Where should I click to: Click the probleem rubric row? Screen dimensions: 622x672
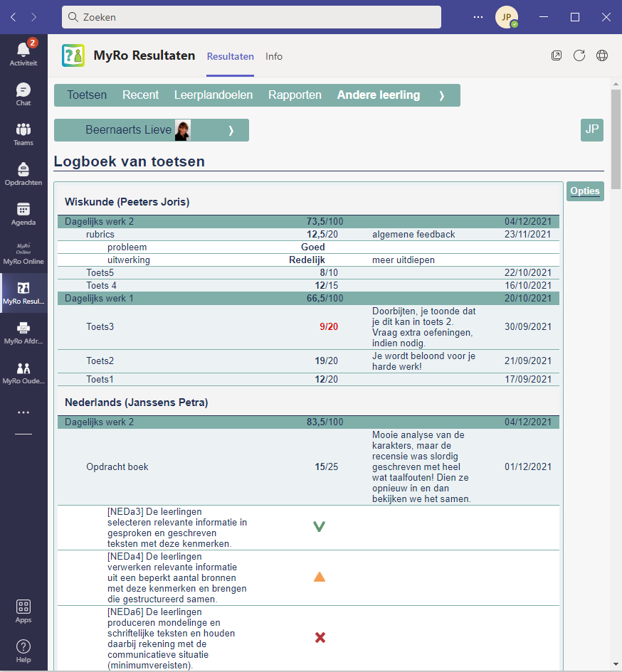308,247
